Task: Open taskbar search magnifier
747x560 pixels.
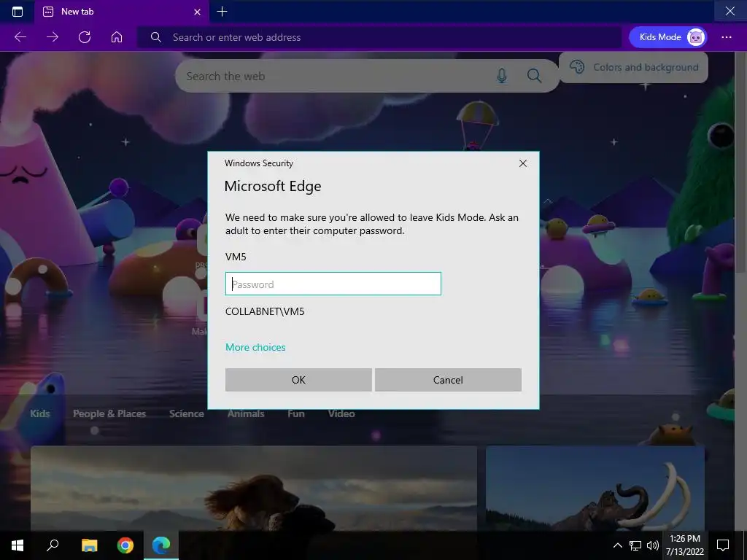Action: (x=53, y=545)
